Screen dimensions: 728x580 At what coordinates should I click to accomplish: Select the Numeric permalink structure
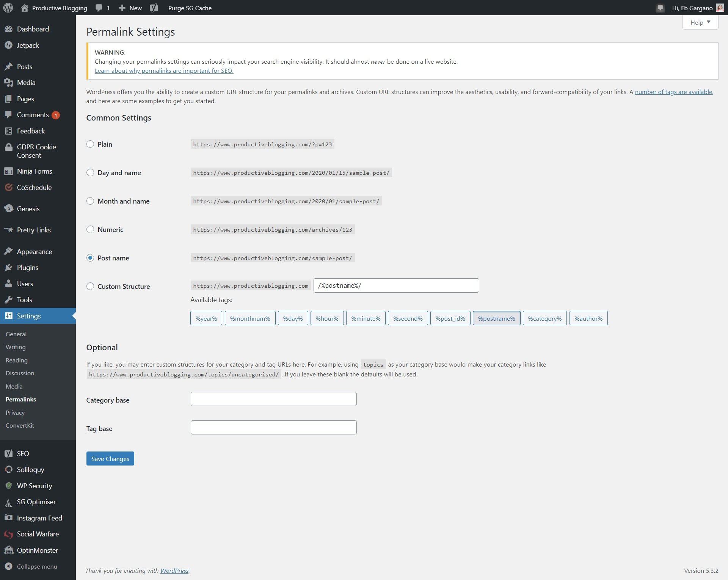(91, 230)
